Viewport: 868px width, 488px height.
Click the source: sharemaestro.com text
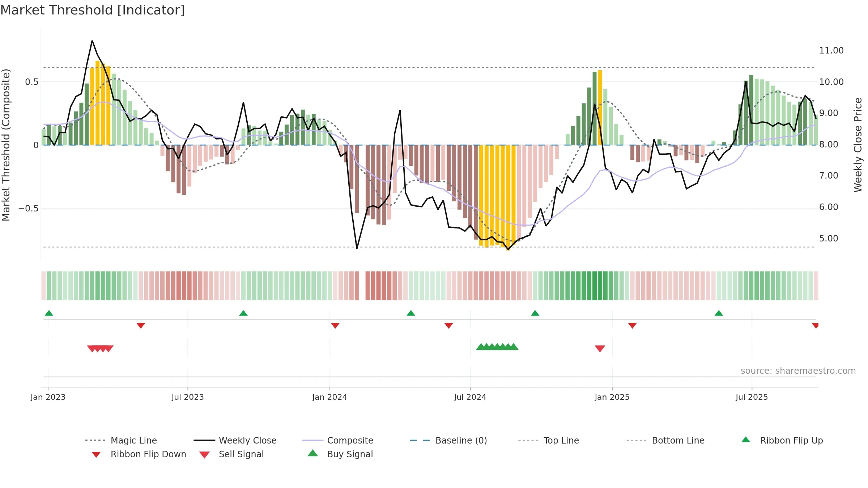coord(798,371)
